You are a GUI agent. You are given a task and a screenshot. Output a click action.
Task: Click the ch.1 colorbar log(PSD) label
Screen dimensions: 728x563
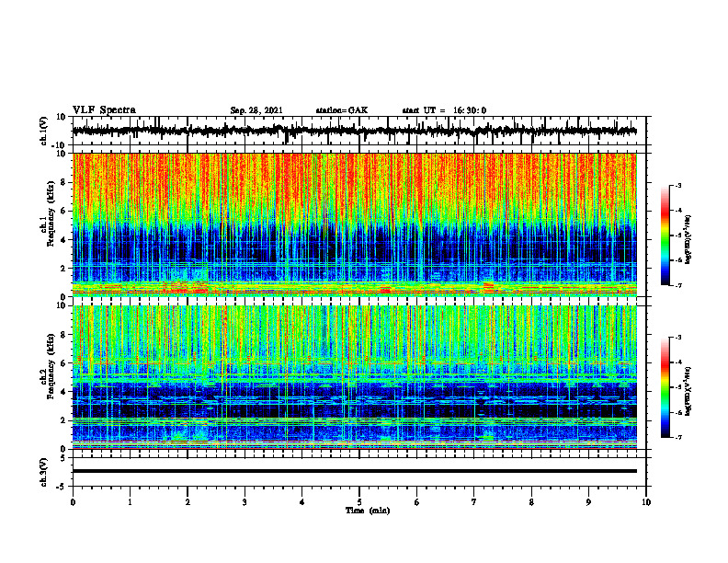[x=688, y=240]
